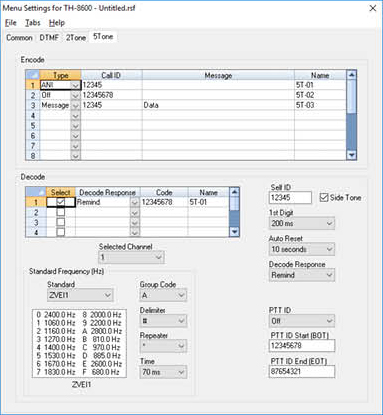Open the Selected Channel dropdown

pyautogui.click(x=131, y=257)
